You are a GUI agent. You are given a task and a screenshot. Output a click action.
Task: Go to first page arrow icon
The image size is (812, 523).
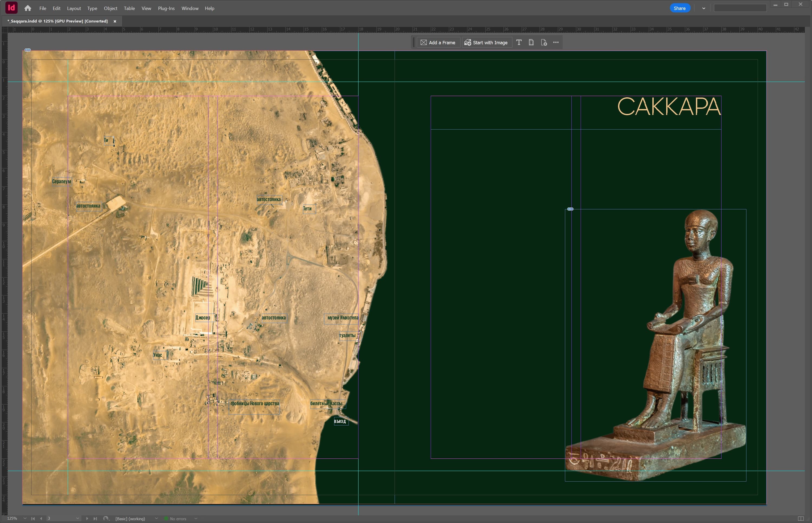click(x=33, y=519)
